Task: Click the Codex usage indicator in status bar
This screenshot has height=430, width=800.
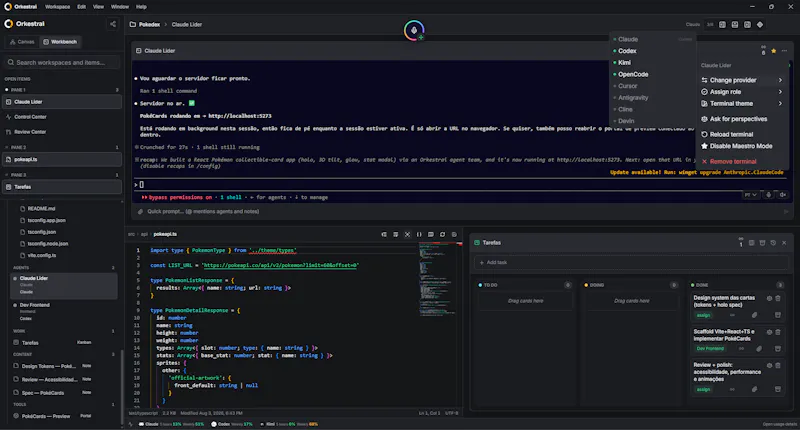Action: (232, 424)
